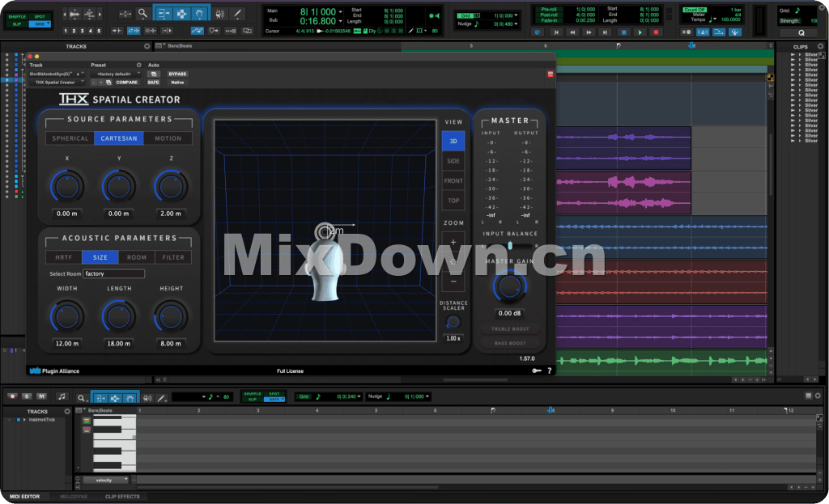Toggle the SAFE automation button

(x=153, y=83)
